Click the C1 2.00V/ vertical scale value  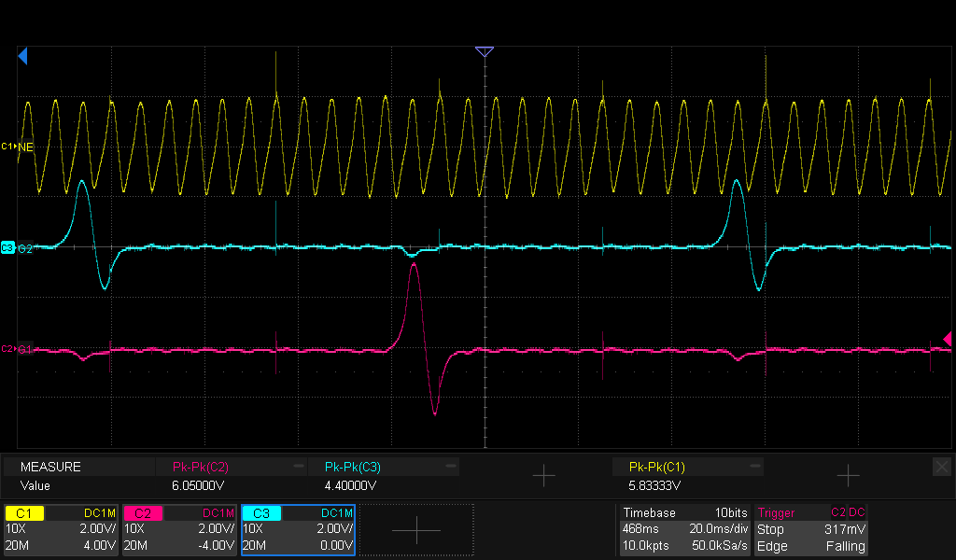(x=97, y=528)
